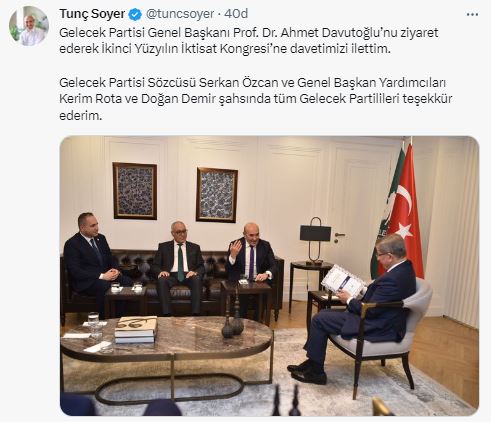Click the blue verified badge beside Tunç Soyer

pyautogui.click(x=135, y=14)
